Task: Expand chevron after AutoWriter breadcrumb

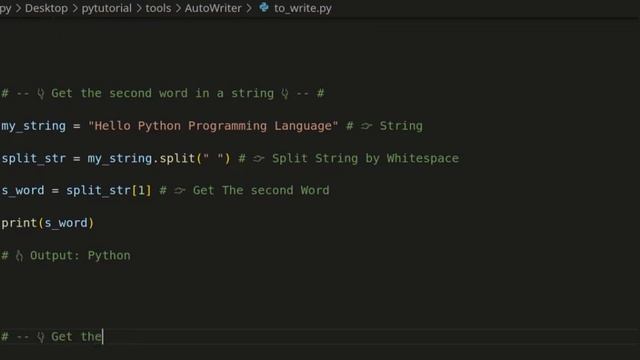Action: [249, 8]
